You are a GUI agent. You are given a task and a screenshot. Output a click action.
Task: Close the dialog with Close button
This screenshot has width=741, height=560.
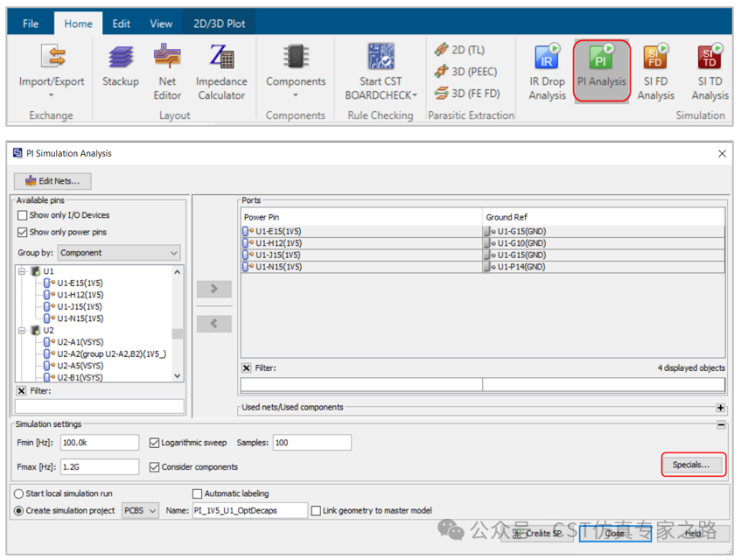point(615,534)
